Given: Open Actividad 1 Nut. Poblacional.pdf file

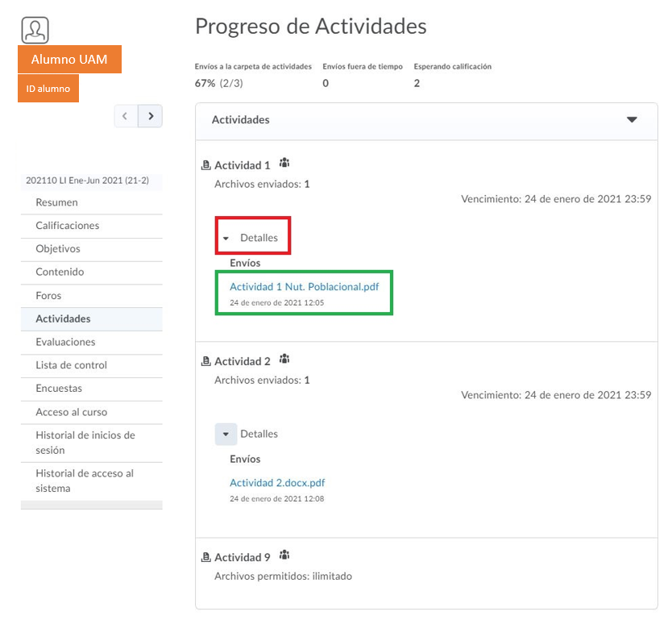Looking at the screenshot, I should (x=304, y=286).
